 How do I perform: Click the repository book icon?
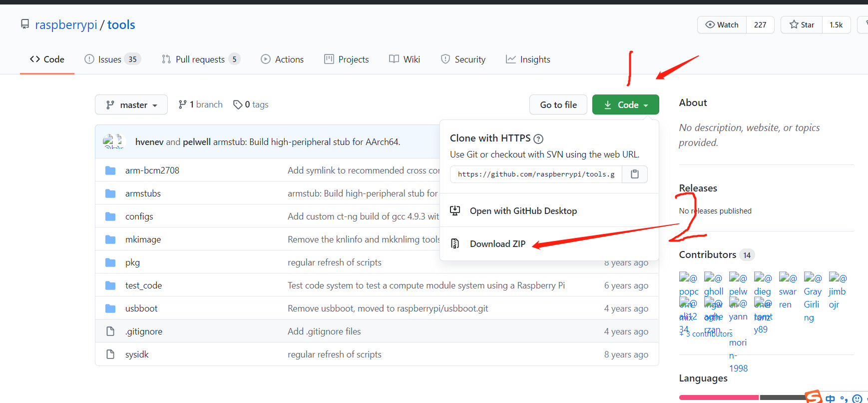[25, 24]
